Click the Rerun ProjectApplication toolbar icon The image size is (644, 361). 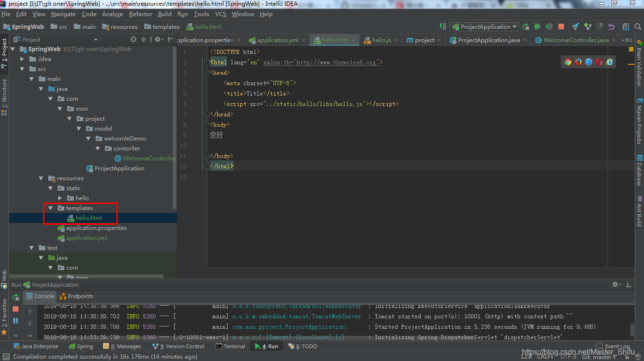(526, 27)
